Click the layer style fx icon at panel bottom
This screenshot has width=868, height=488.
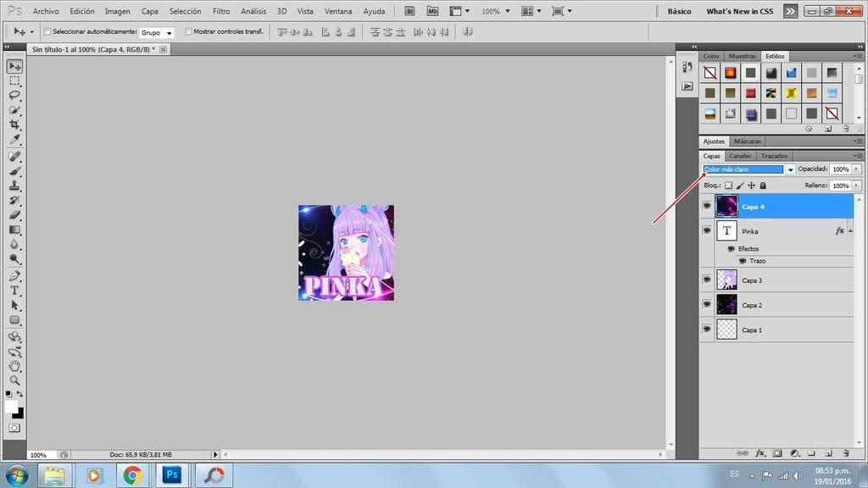pyautogui.click(x=760, y=453)
